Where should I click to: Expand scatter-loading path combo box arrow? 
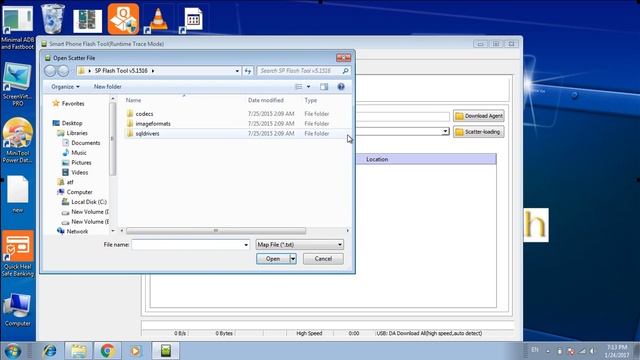pos(445,131)
